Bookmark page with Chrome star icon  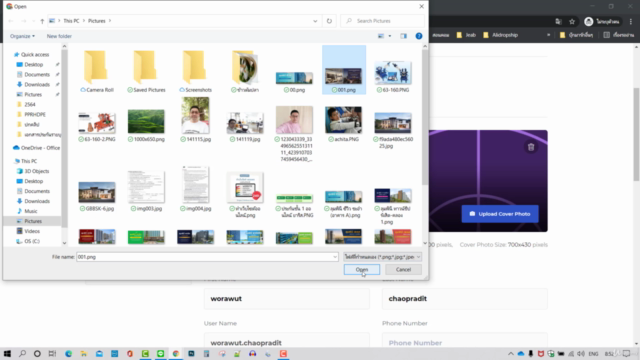(572, 22)
